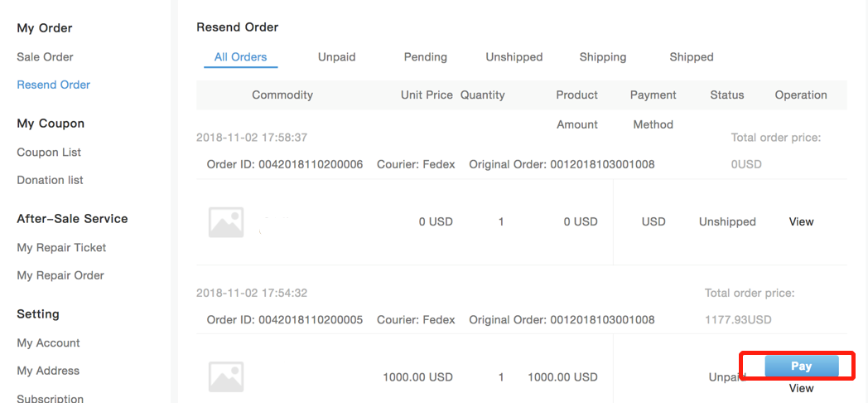
Task: Click the image placeholder of the unshipped order
Action: tap(226, 221)
